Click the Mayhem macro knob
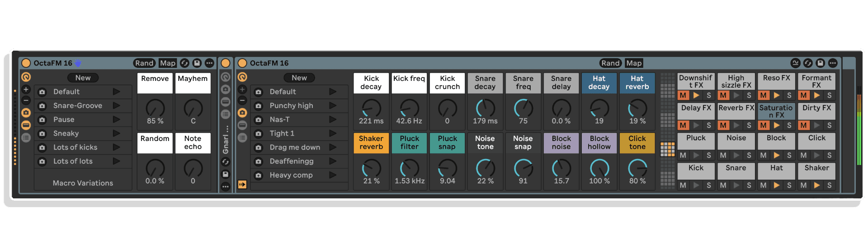The height and width of the screenshot is (249, 868). pos(193,108)
